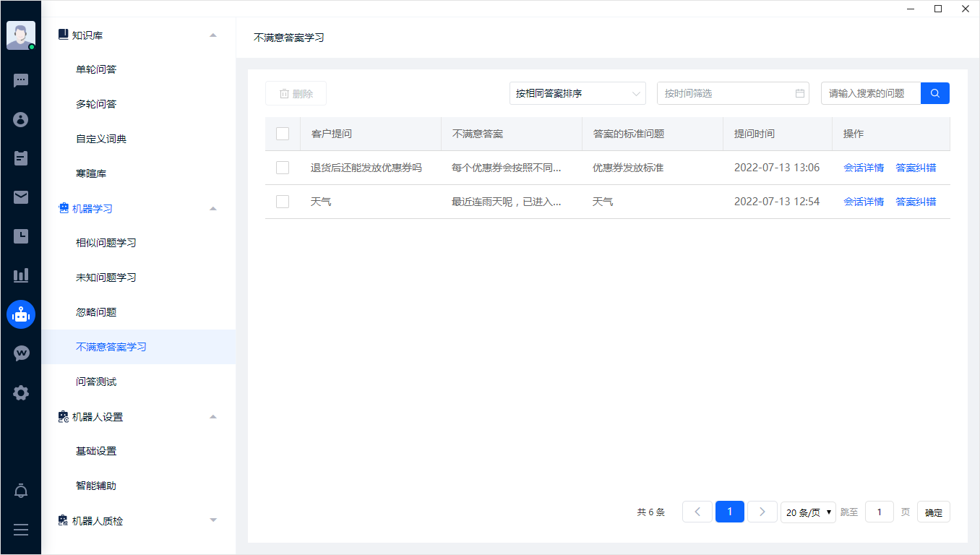
Task: Collapse the 机器人设置 section arrow
Action: 213,416
